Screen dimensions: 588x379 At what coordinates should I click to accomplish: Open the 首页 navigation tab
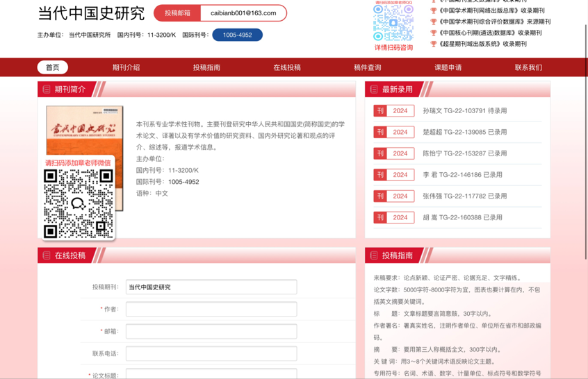[x=53, y=67]
